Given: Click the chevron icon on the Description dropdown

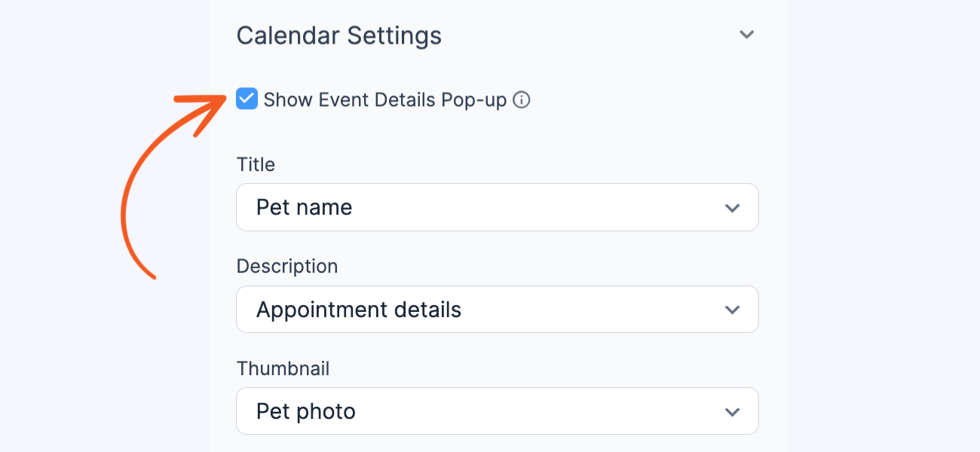Looking at the screenshot, I should tap(731, 309).
